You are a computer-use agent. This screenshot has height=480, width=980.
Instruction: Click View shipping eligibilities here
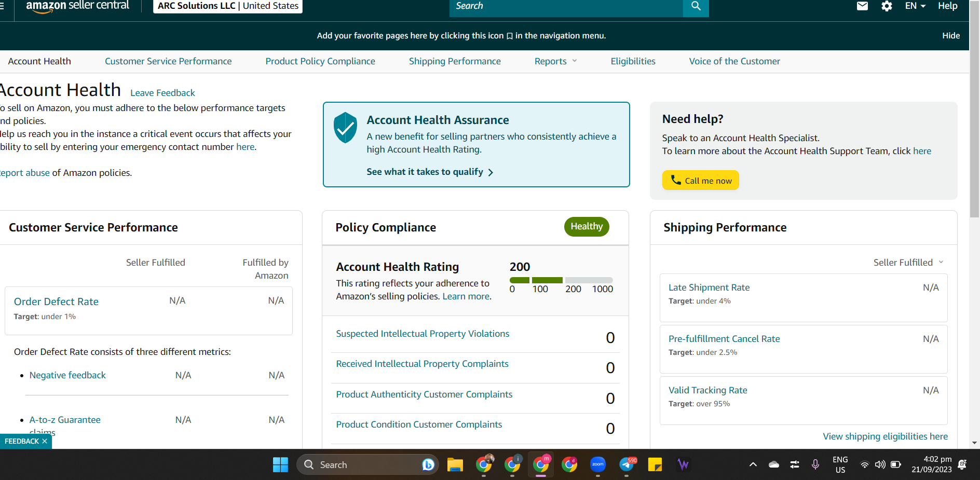(x=885, y=436)
